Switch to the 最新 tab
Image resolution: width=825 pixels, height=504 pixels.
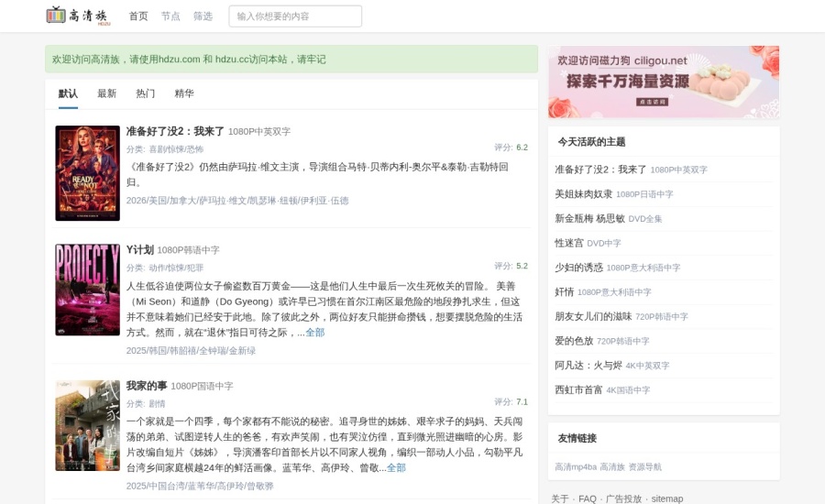[107, 93]
